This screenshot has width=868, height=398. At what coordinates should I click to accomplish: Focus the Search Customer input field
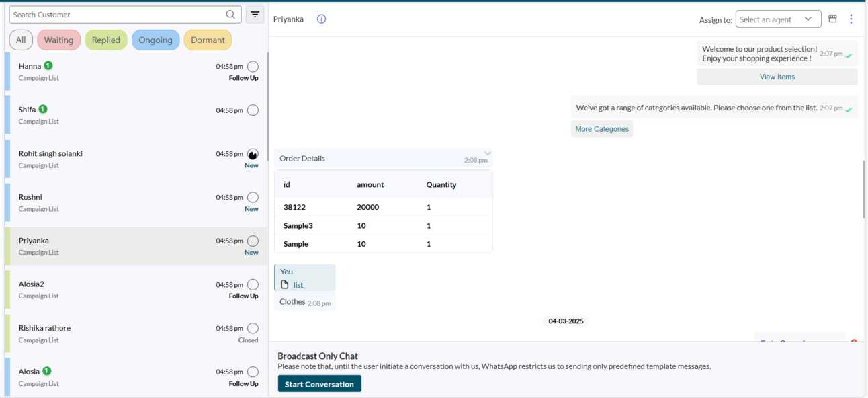pyautogui.click(x=118, y=15)
